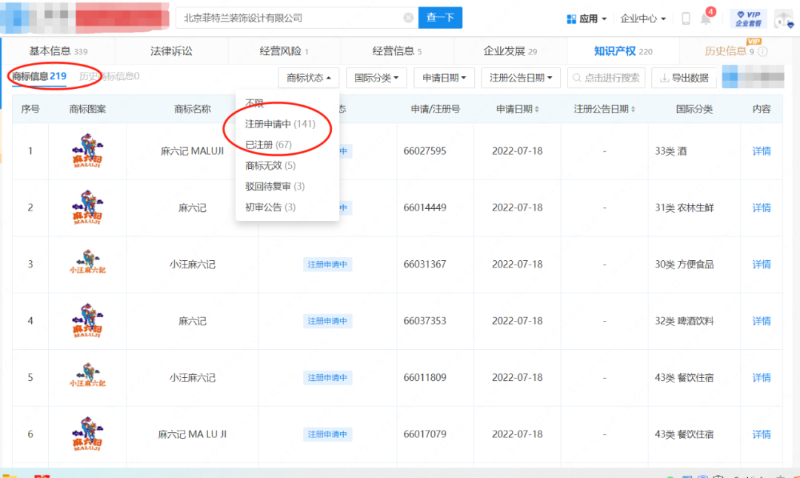800x478 pixels.
Task: Switch to the 法律诉讼 tab
Action: click(171, 51)
